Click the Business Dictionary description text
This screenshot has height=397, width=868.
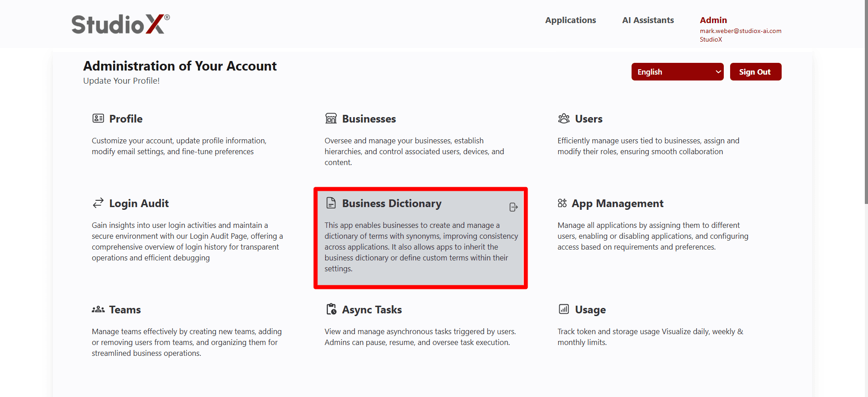(x=421, y=247)
